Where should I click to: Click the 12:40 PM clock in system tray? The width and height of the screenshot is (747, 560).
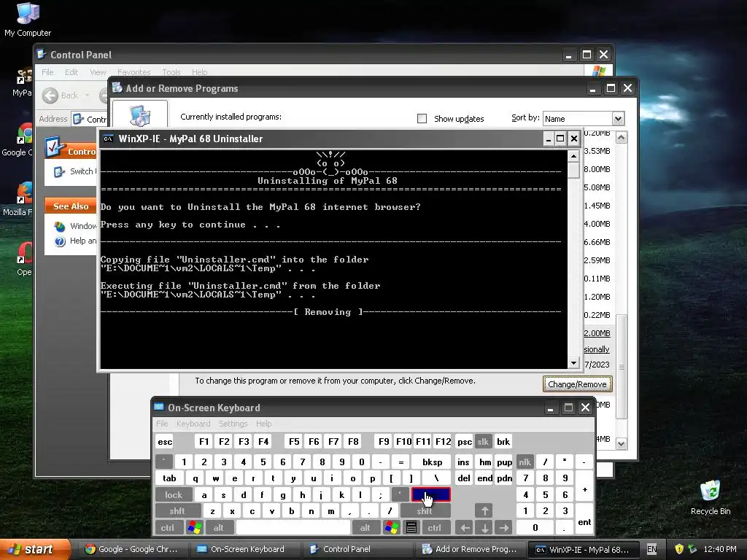719,549
